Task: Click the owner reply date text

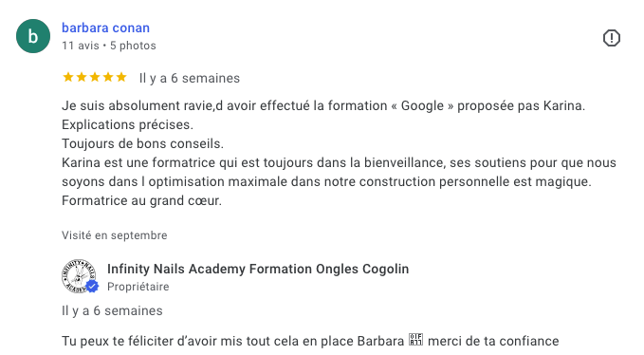Action: point(112,311)
